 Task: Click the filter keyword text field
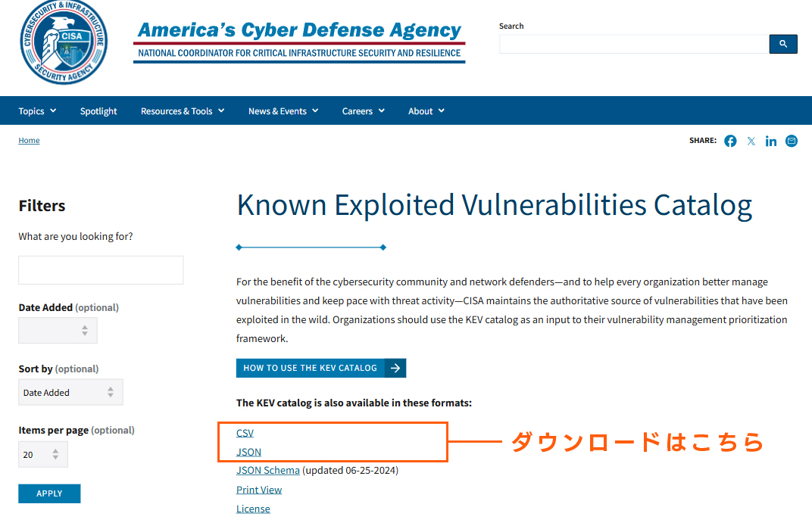[101, 270]
